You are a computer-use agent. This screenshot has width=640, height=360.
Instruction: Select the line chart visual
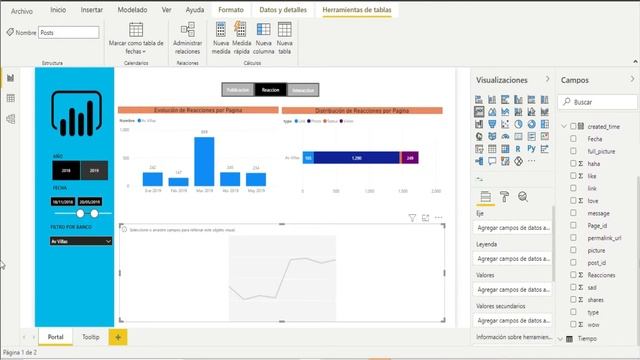(x=479, y=112)
